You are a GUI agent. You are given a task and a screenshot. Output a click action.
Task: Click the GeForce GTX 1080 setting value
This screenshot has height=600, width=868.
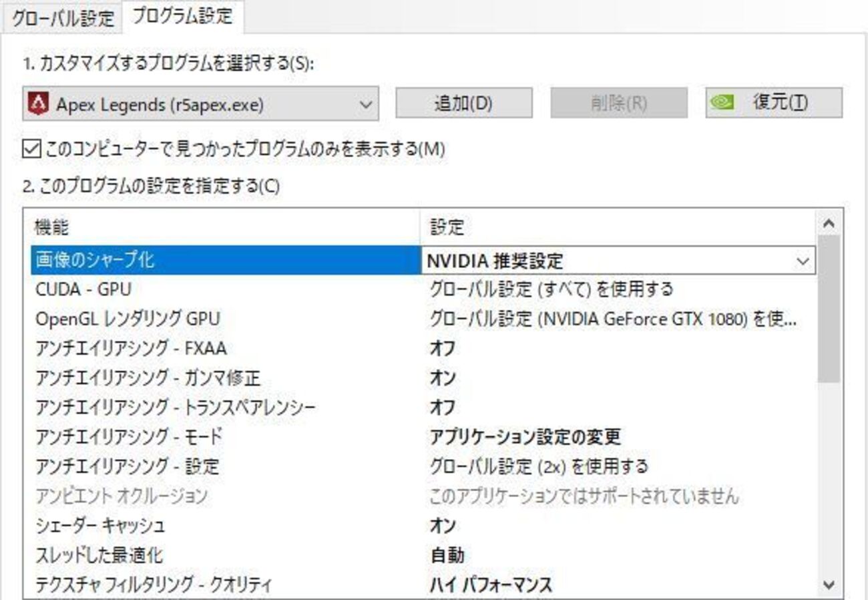click(612, 319)
